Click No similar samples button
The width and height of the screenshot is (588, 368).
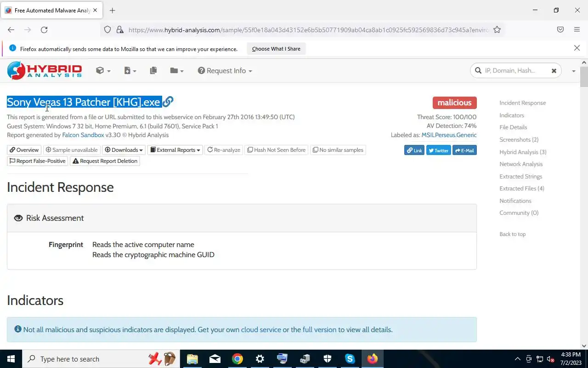coord(338,150)
